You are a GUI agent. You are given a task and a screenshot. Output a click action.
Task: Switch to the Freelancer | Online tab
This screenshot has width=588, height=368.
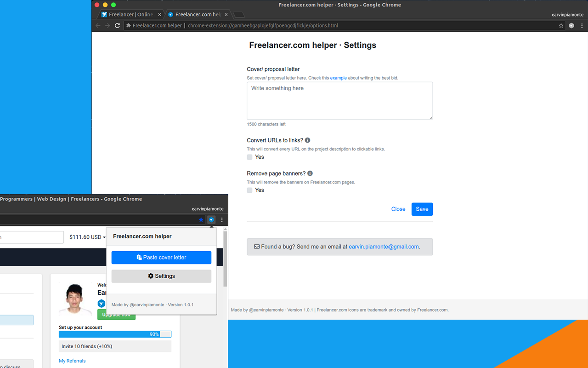[131, 15]
